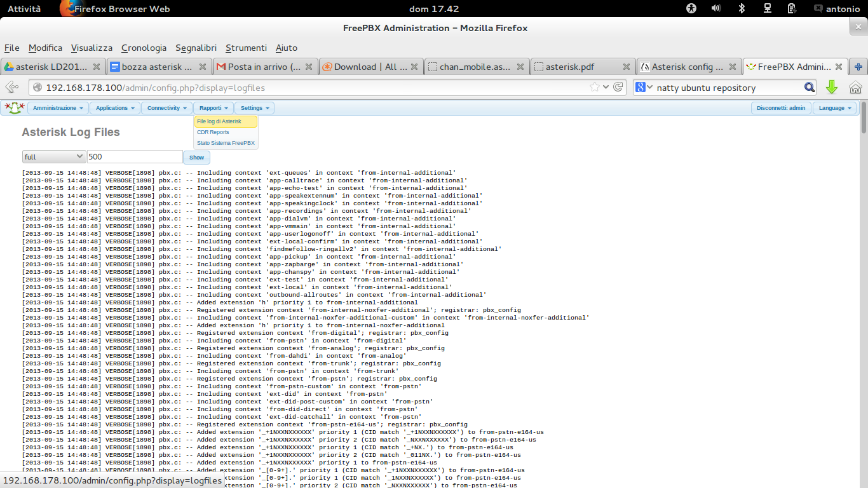The image size is (868, 488).
Task: Click the clock showing dom 17.42
Action: tap(434, 8)
